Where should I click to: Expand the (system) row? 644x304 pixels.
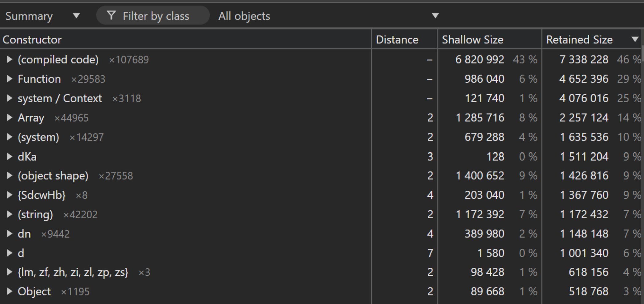[10, 137]
